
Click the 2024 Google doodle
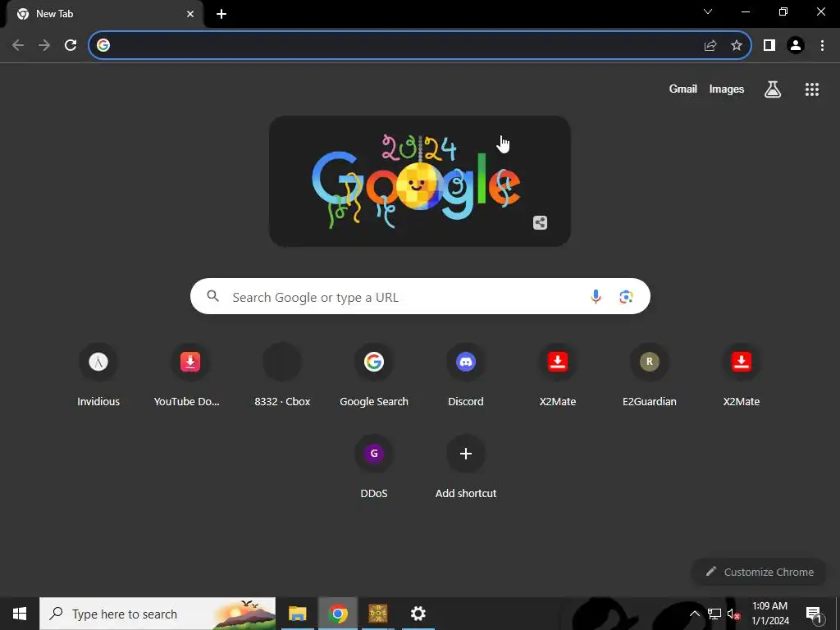pos(419,181)
